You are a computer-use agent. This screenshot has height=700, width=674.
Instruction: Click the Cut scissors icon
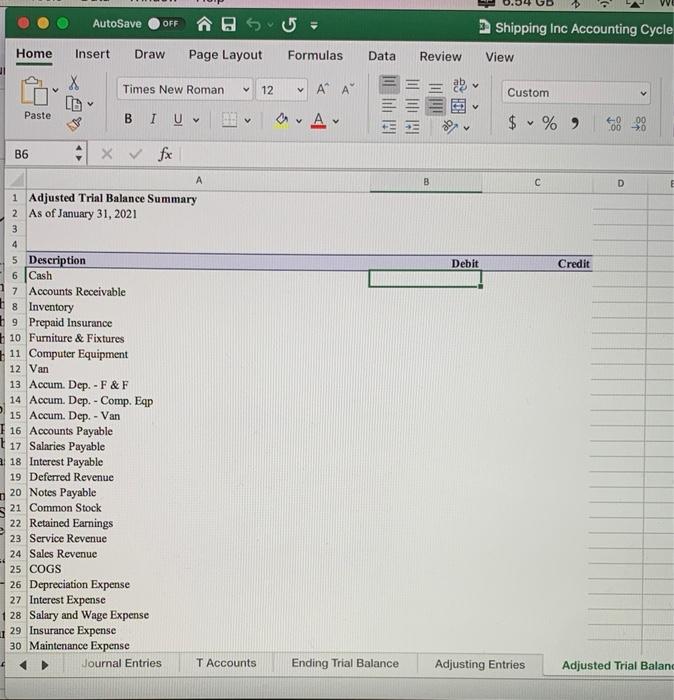click(74, 83)
